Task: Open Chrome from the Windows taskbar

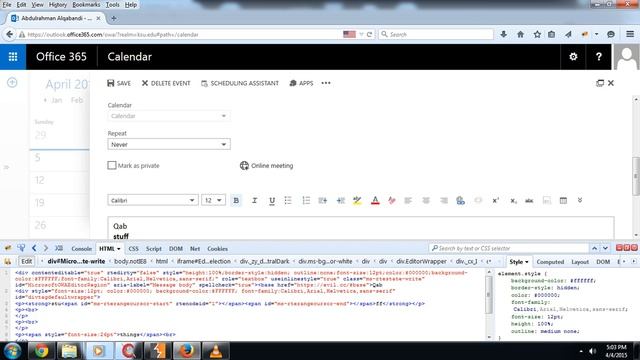Action: [x=41, y=351]
